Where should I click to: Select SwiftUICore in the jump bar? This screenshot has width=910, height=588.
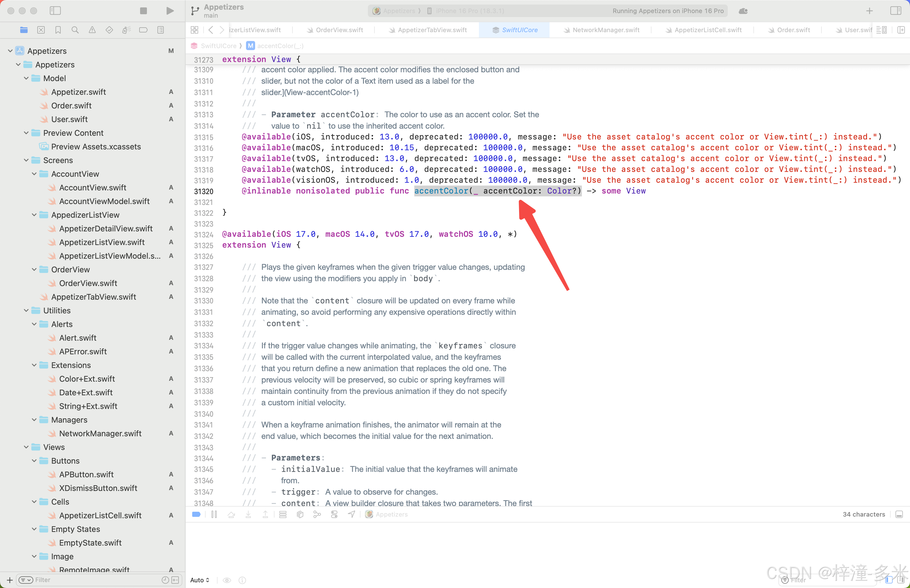point(218,46)
